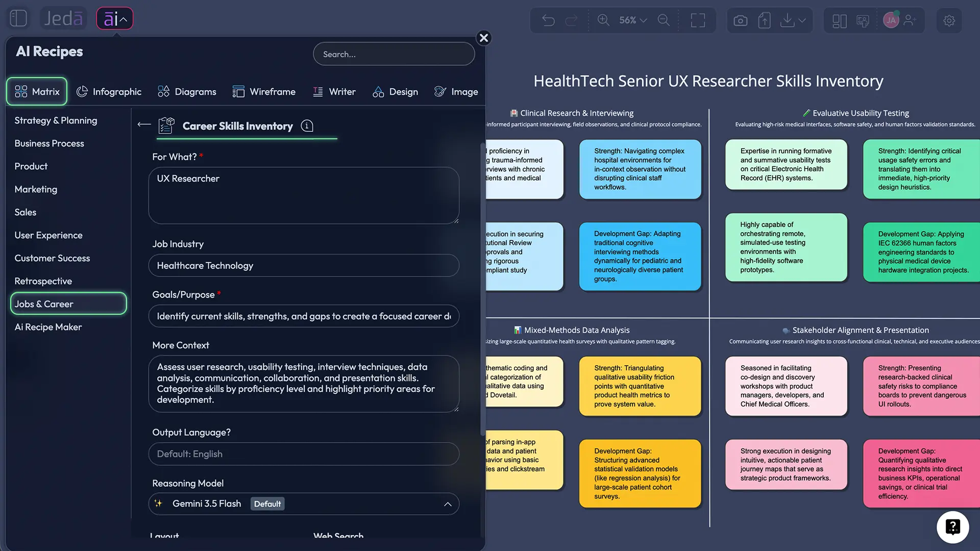Click the Output Language field
This screenshot has width=980, height=551.
coord(304,454)
